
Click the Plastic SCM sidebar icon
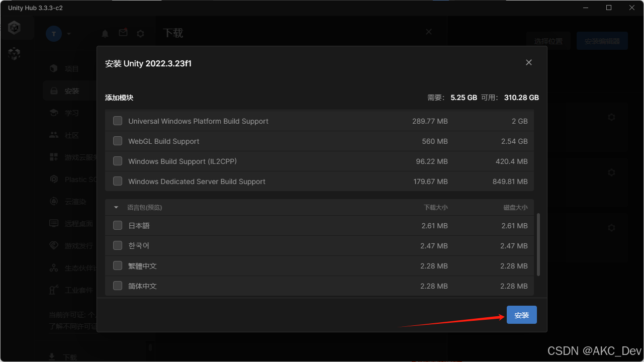pyautogui.click(x=54, y=179)
